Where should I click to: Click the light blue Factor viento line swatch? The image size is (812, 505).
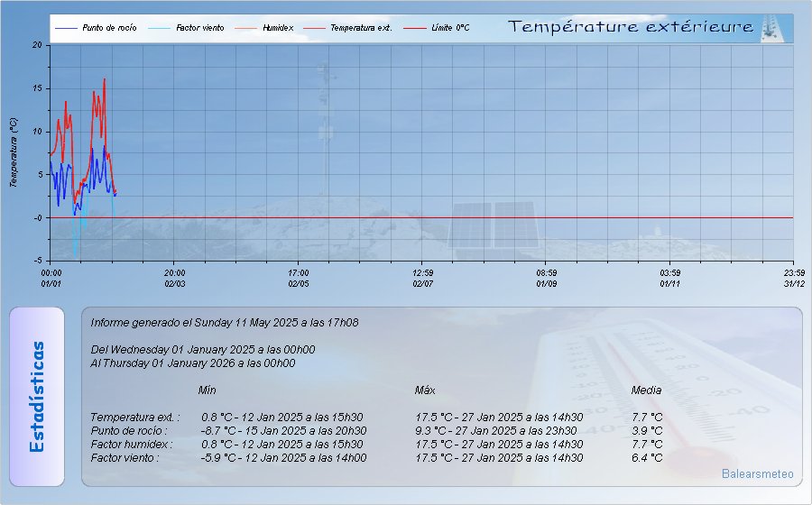tap(159, 28)
